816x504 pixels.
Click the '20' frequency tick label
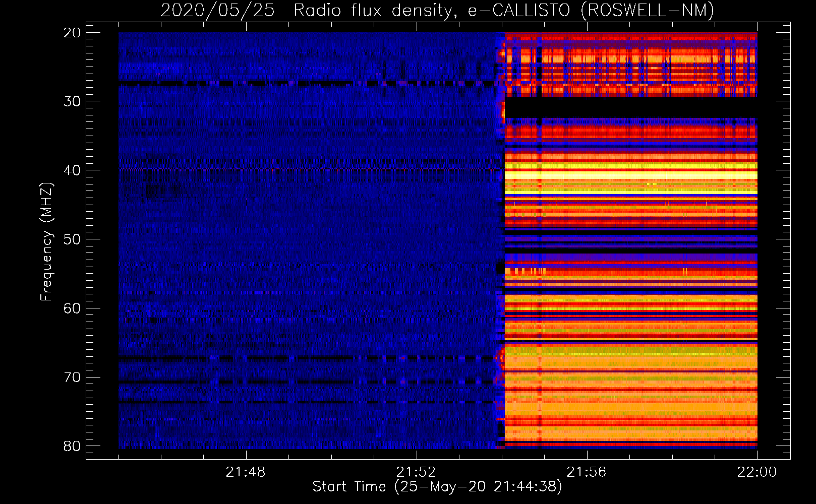[72, 33]
